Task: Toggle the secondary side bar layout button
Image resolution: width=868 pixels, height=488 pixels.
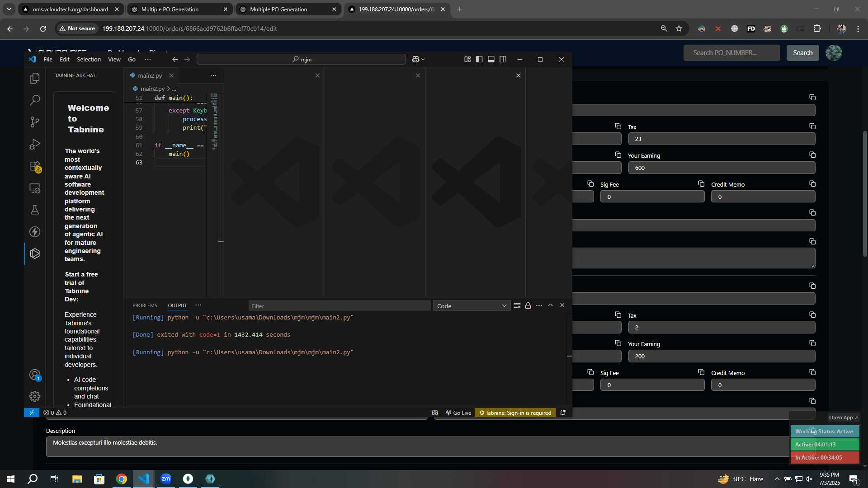Action: pyautogui.click(x=503, y=59)
